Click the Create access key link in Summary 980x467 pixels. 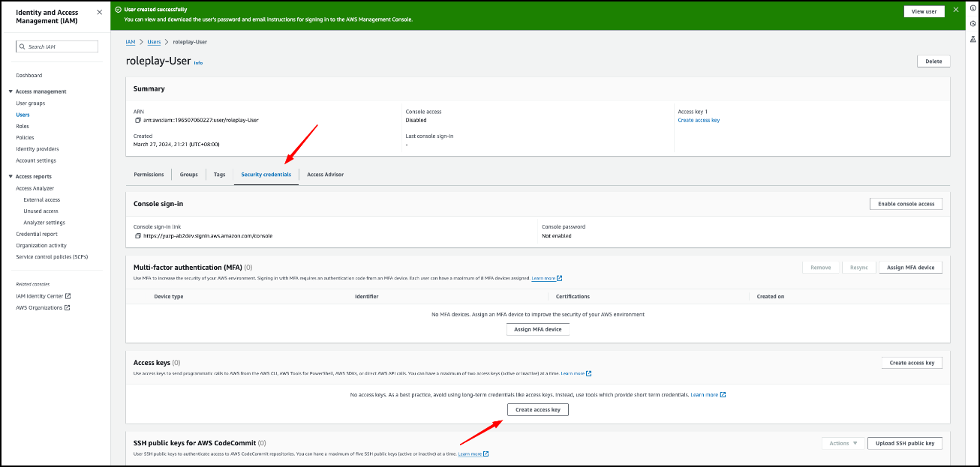[699, 120]
